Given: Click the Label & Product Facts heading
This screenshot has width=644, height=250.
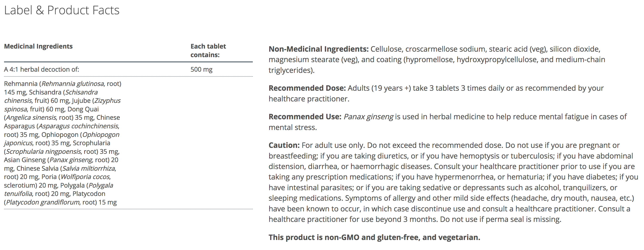Looking at the screenshot, I should (62, 10).
